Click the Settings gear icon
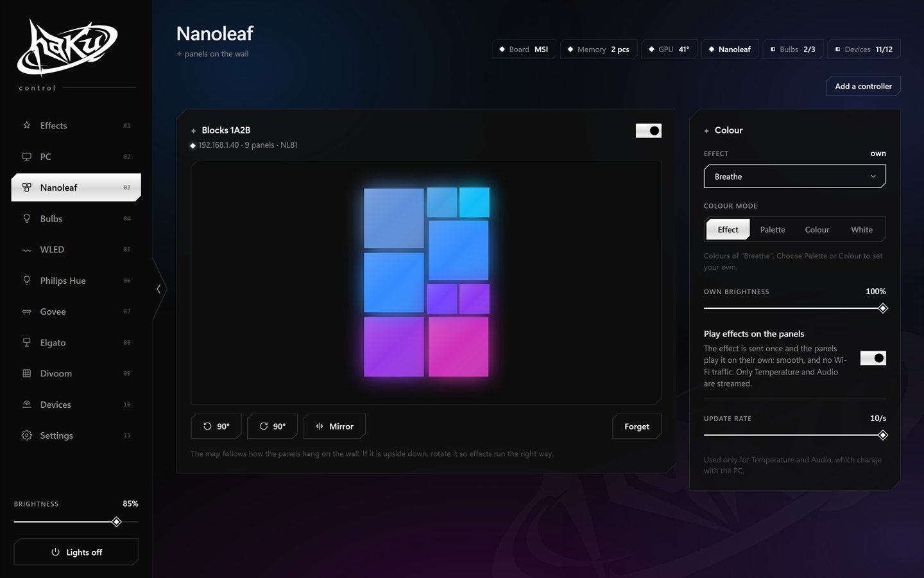This screenshot has width=924, height=578. (x=26, y=435)
